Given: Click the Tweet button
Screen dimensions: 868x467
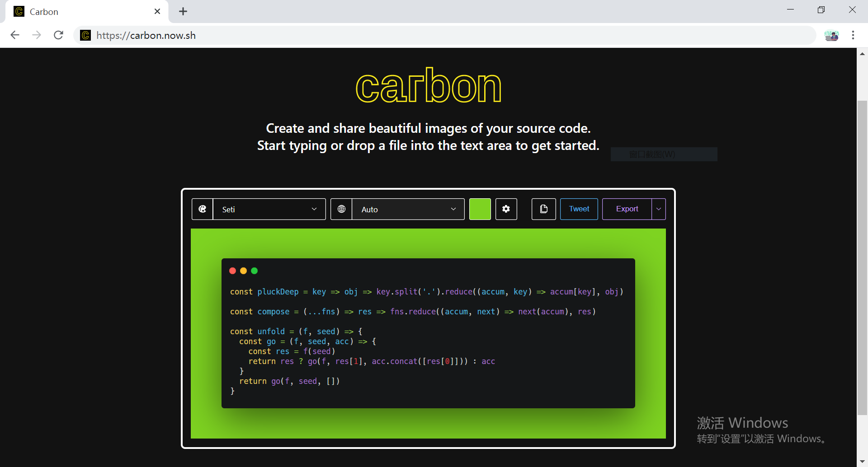Looking at the screenshot, I should [x=579, y=209].
